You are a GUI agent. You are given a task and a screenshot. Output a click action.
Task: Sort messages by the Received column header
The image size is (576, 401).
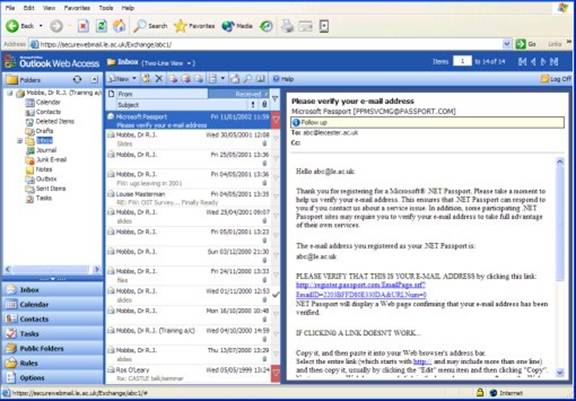(x=239, y=94)
